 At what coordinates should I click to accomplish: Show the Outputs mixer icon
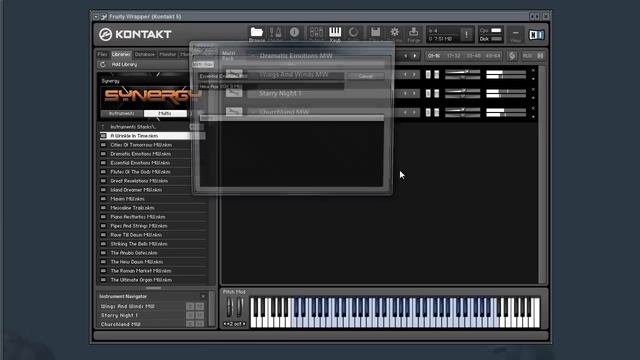click(316, 33)
